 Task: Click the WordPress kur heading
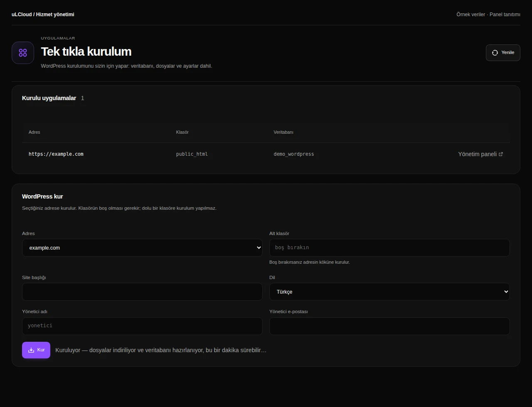(42, 196)
